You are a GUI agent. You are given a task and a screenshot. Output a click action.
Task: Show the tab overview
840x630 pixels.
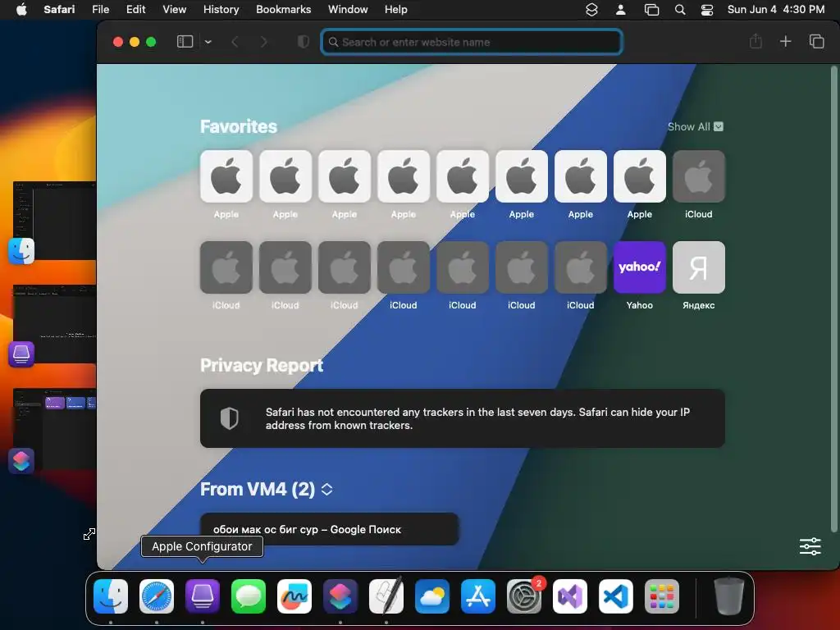click(816, 41)
